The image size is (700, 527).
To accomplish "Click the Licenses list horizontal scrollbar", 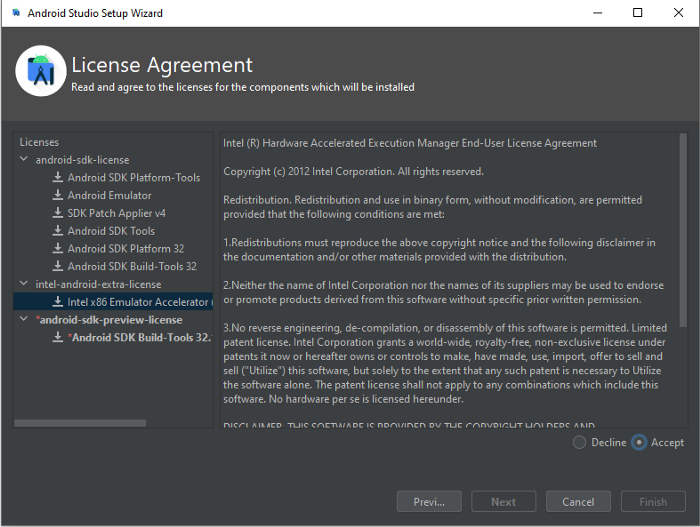I will pyautogui.click(x=80, y=423).
